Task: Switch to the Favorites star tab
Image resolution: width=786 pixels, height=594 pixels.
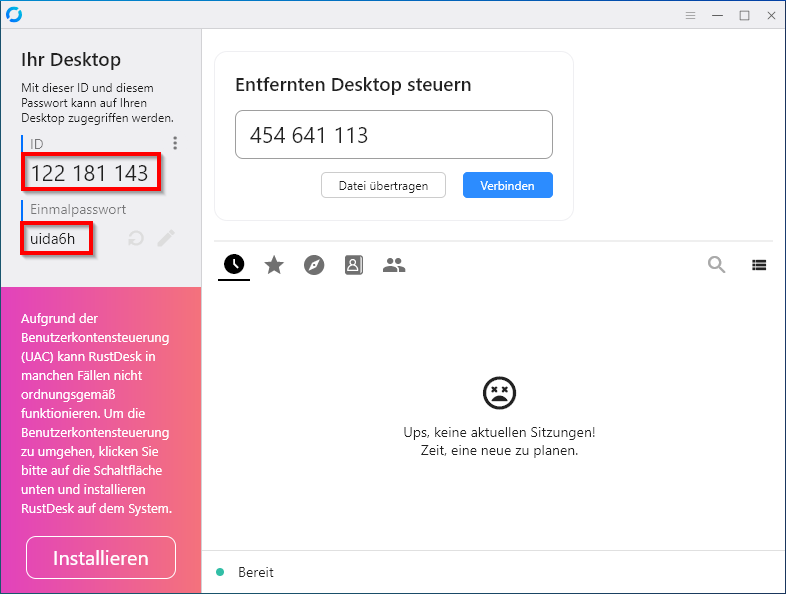Action: click(274, 265)
